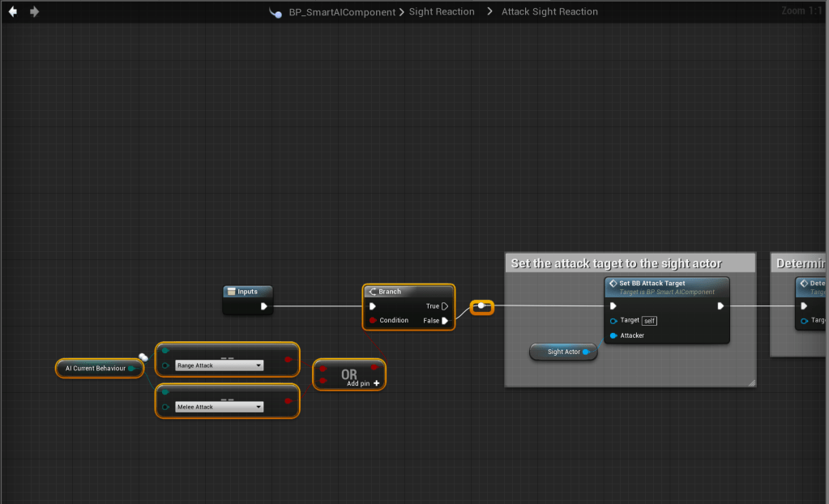Select the reroute node after Branch
Viewport: 829px width, 504px height.
(x=481, y=306)
